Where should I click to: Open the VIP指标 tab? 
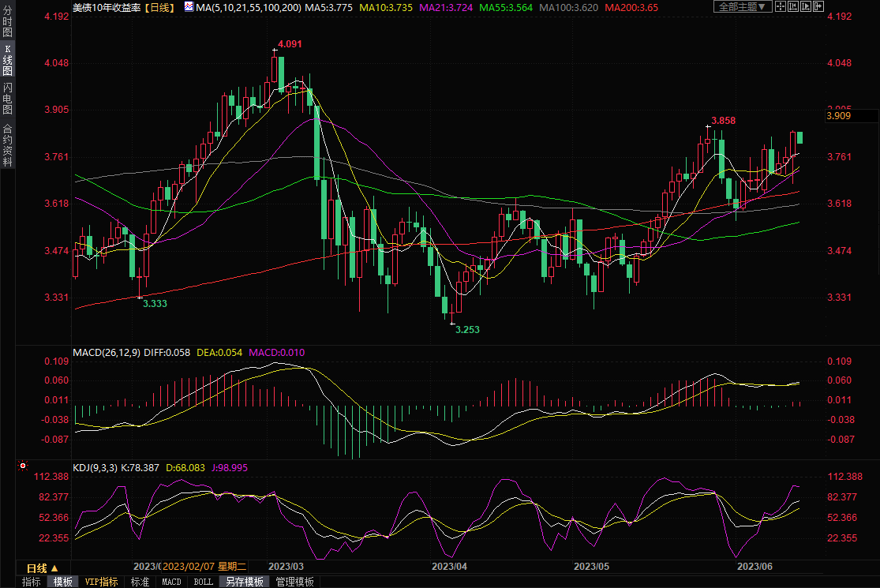click(102, 582)
